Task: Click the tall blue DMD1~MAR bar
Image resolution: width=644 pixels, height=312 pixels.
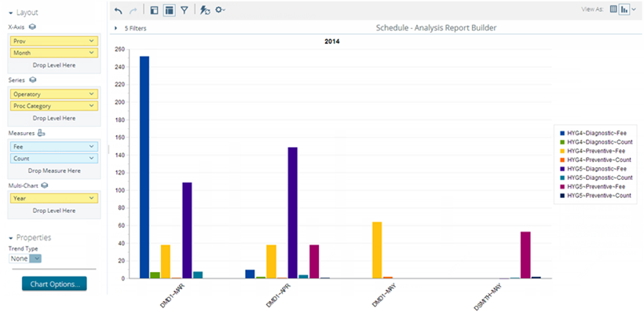Action: click(x=145, y=167)
